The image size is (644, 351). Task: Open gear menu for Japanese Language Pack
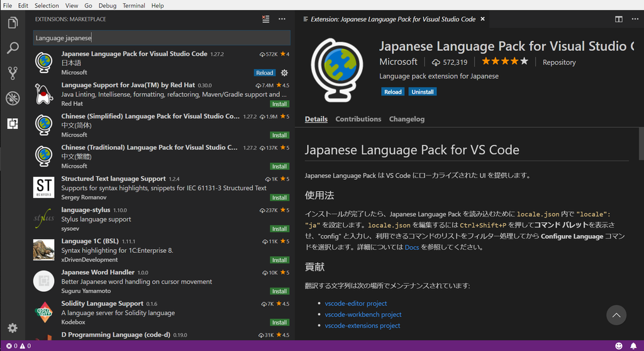tap(284, 73)
